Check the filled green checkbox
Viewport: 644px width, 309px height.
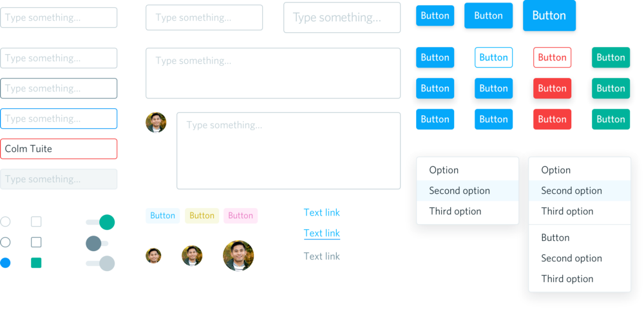36,263
